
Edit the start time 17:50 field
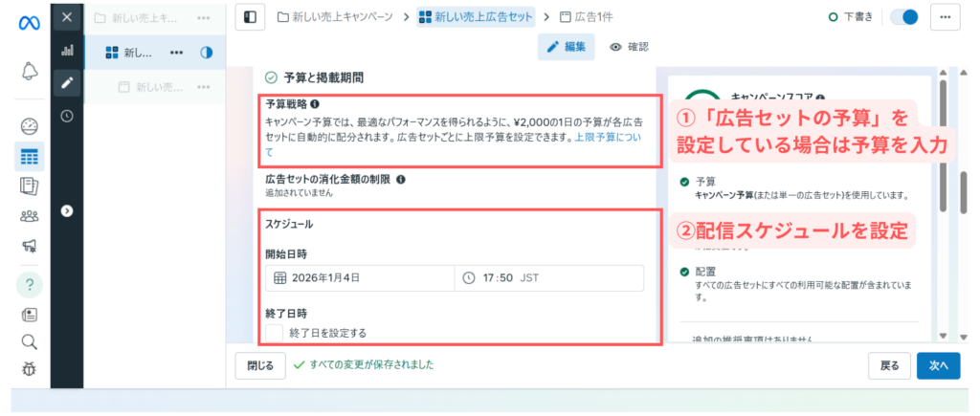click(x=549, y=278)
